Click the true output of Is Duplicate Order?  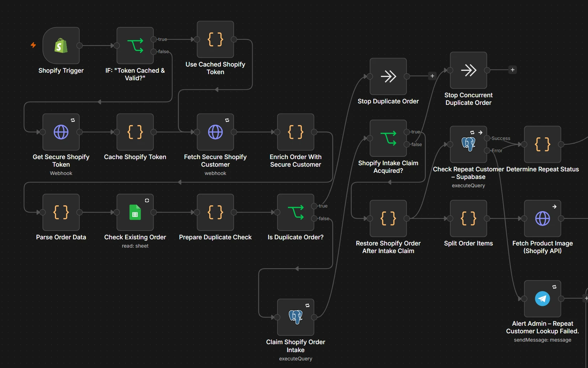314,206
